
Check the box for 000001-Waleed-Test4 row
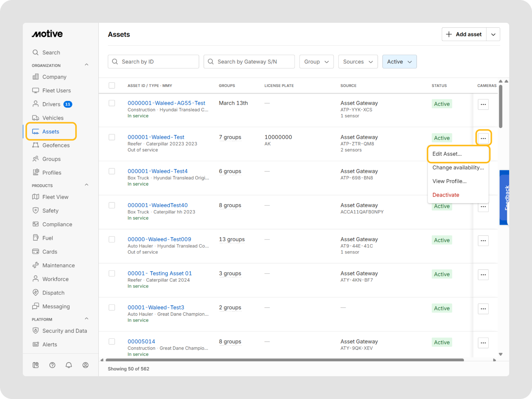tap(112, 171)
